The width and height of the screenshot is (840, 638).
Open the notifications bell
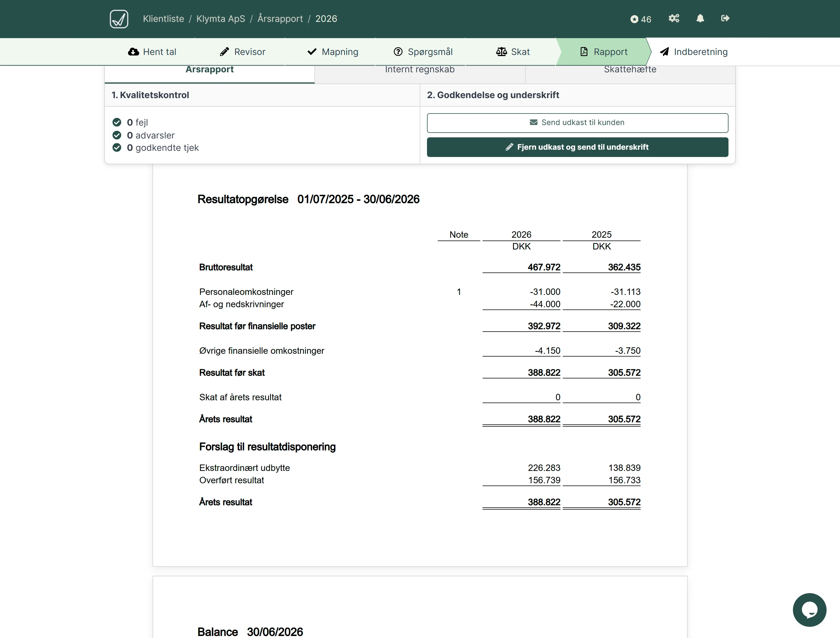(x=700, y=18)
